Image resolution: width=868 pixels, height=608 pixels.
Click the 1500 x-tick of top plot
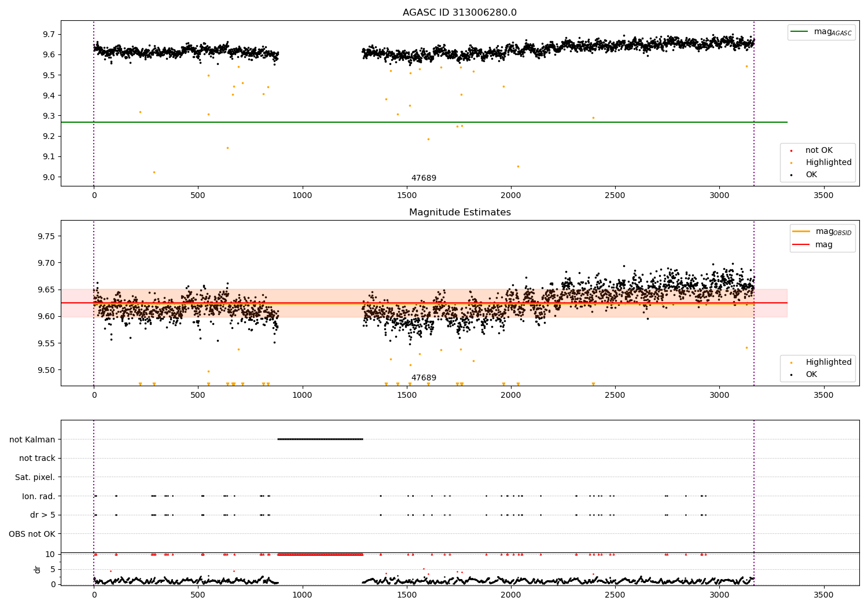tap(407, 195)
